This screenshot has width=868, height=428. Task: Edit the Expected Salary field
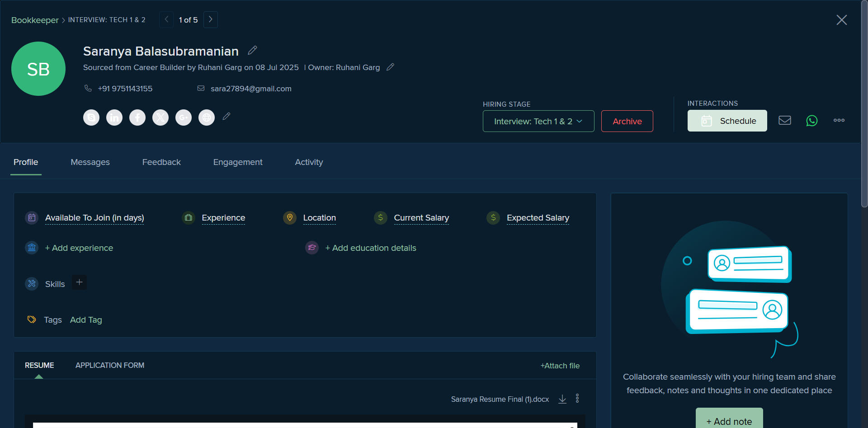click(538, 218)
